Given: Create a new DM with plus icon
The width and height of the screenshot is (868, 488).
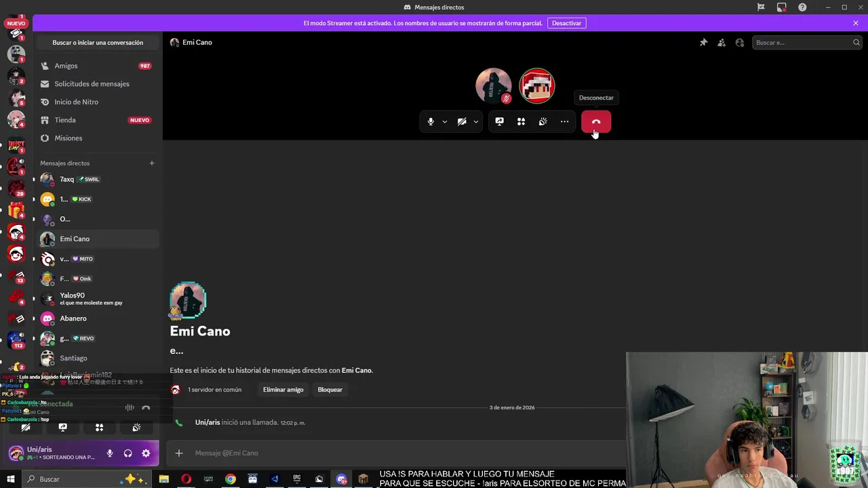Looking at the screenshot, I should coord(152,163).
